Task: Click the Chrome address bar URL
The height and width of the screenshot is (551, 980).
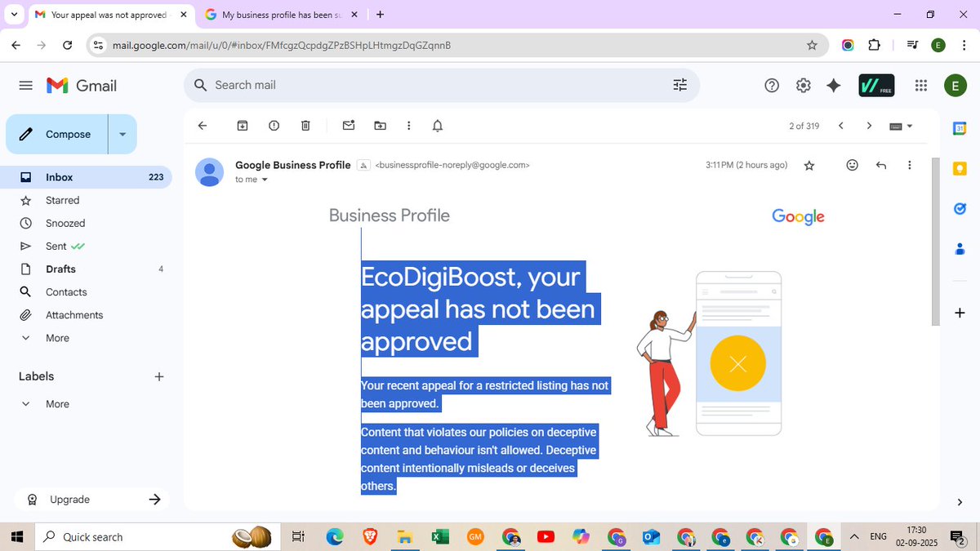Action: tap(282, 45)
